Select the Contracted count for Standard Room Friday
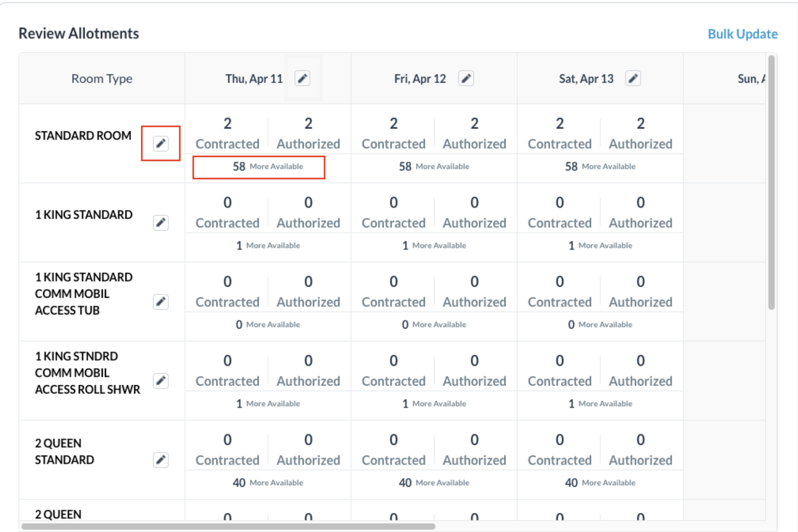 tap(393, 133)
